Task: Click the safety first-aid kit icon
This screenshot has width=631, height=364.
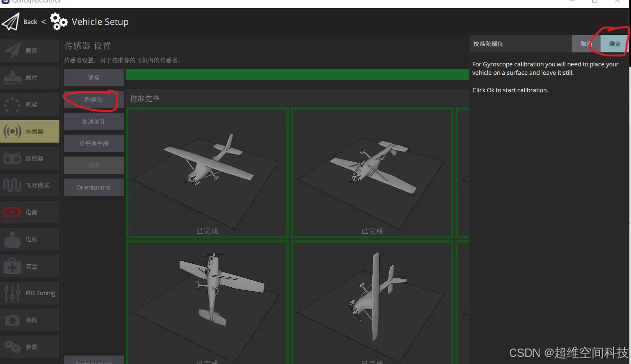Action: tap(12, 266)
